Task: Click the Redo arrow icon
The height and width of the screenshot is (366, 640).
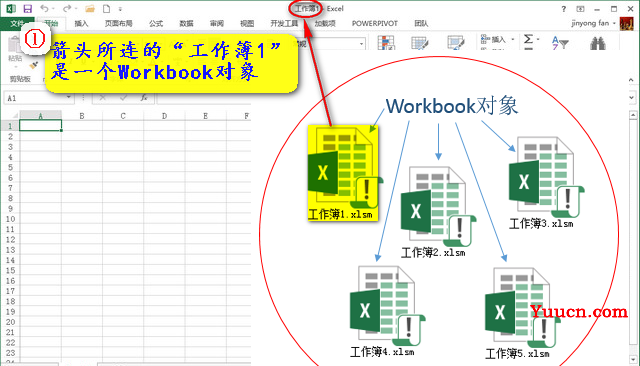Action: (67, 9)
